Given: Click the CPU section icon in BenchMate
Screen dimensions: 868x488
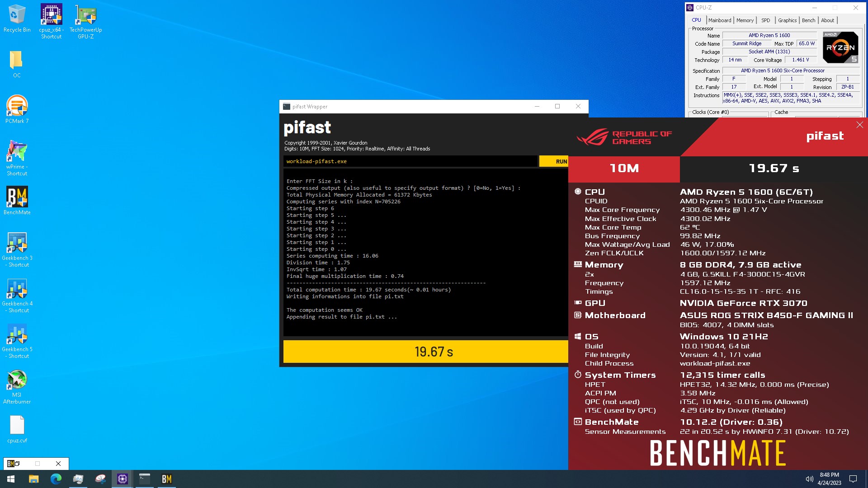Looking at the screenshot, I should click(578, 192).
